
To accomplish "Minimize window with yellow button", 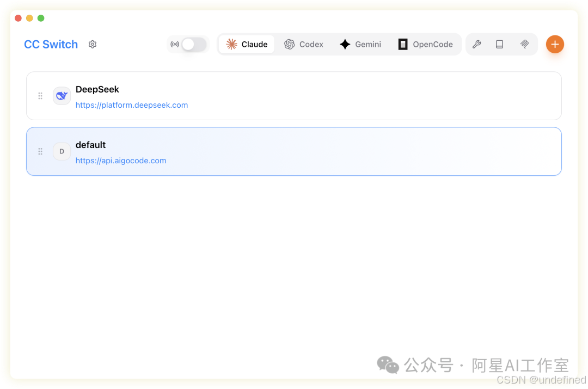I will click(x=29, y=18).
